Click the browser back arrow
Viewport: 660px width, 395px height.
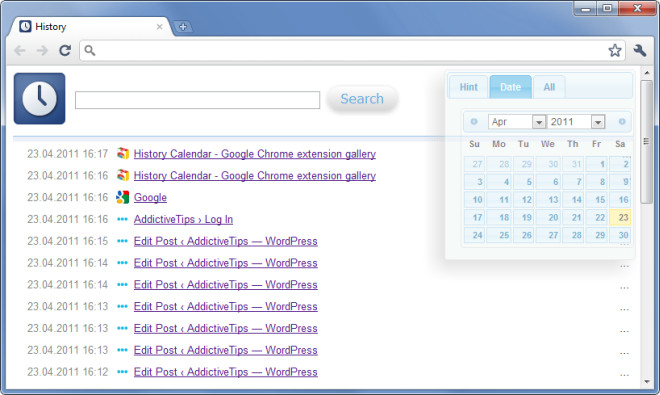20,51
